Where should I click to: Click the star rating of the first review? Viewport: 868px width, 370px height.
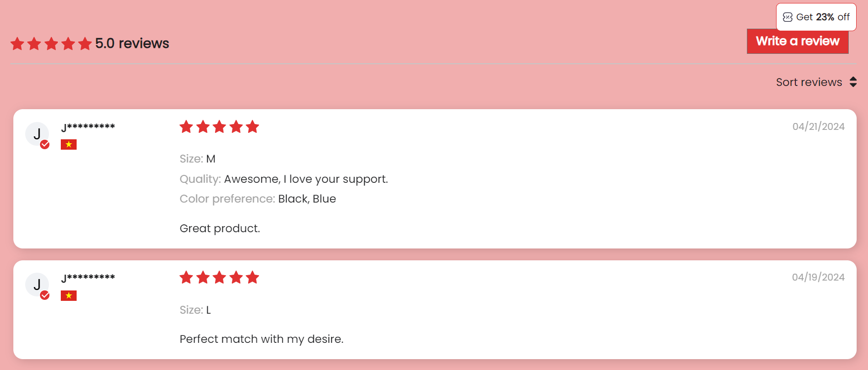(x=219, y=127)
